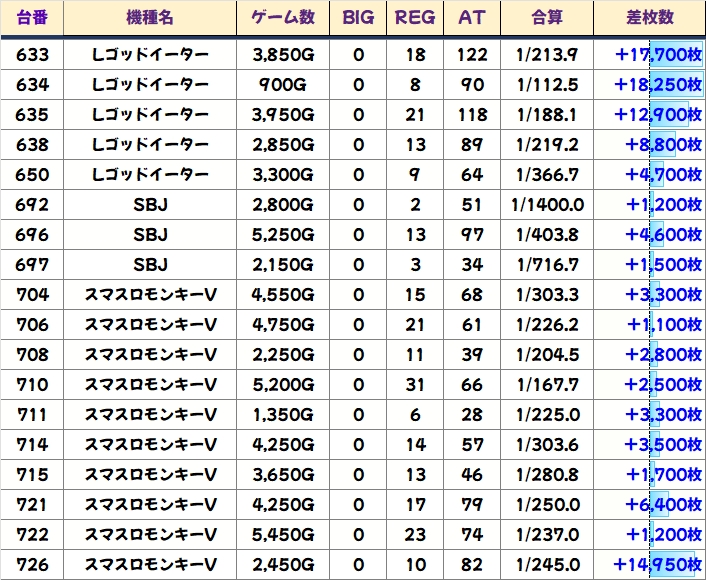Click the +6,400枚 difference value
The image size is (706, 580).
(x=664, y=505)
